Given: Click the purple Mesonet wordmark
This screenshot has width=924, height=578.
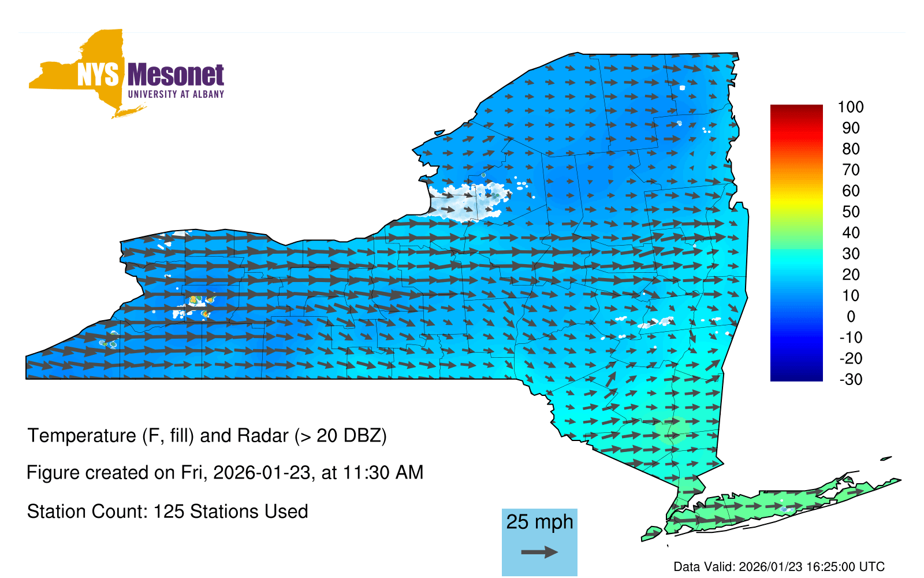Looking at the screenshot, I should pos(176,76).
